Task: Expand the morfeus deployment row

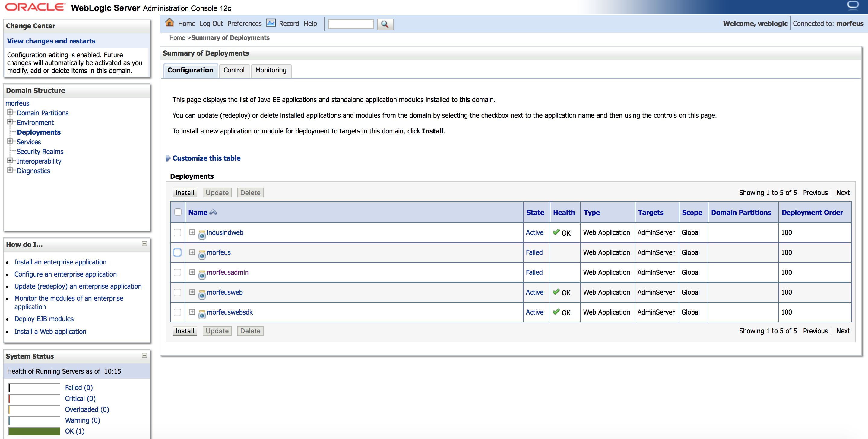Action: (x=192, y=252)
